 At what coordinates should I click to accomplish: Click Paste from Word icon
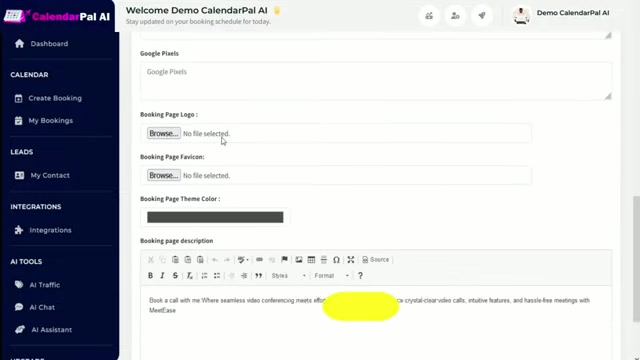click(200, 260)
